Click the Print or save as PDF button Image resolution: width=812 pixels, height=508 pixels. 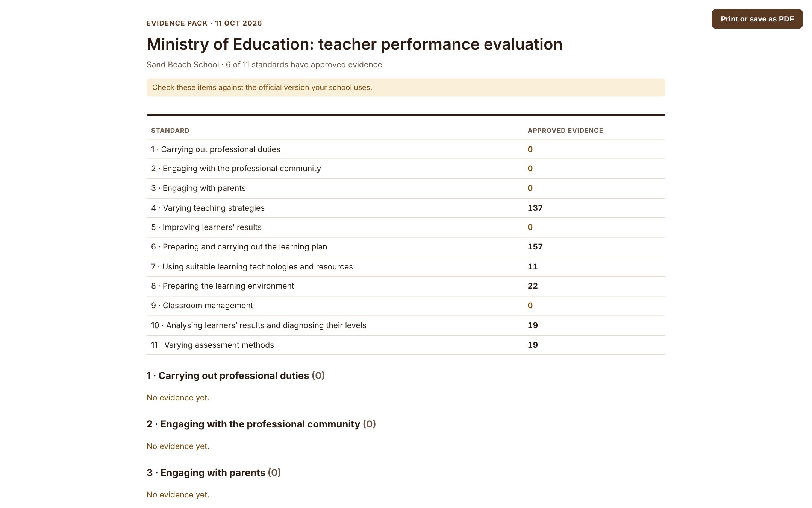click(757, 19)
